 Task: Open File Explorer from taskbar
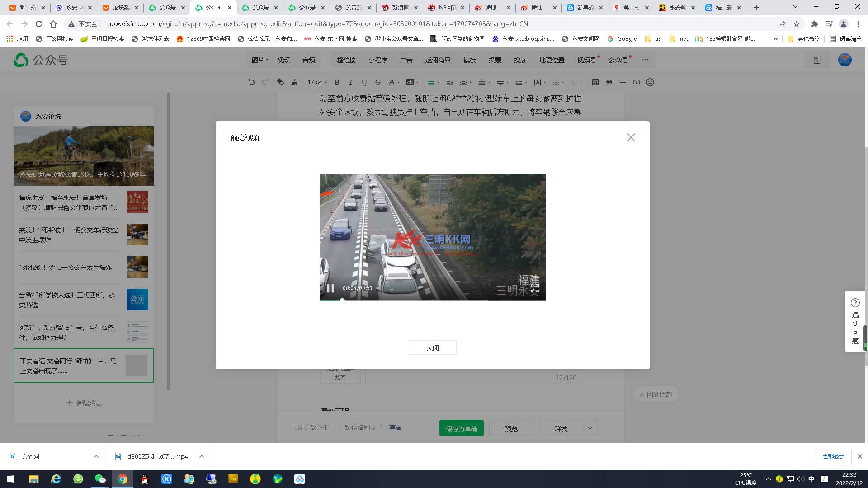33,479
